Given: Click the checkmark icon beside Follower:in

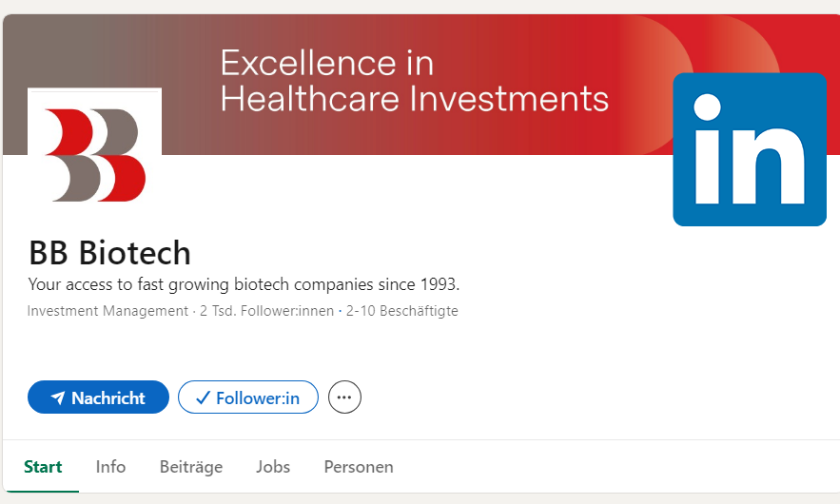Looking at the screenshot, I should [202, 398].
